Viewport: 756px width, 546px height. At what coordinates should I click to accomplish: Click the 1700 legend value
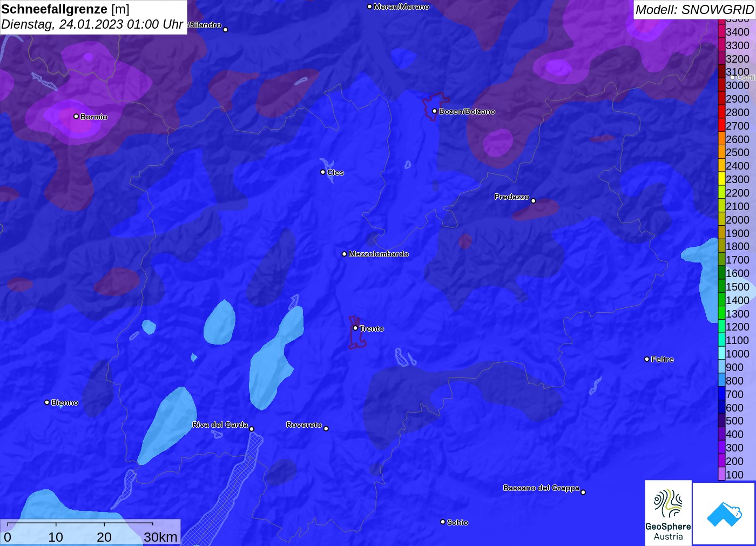738,260
